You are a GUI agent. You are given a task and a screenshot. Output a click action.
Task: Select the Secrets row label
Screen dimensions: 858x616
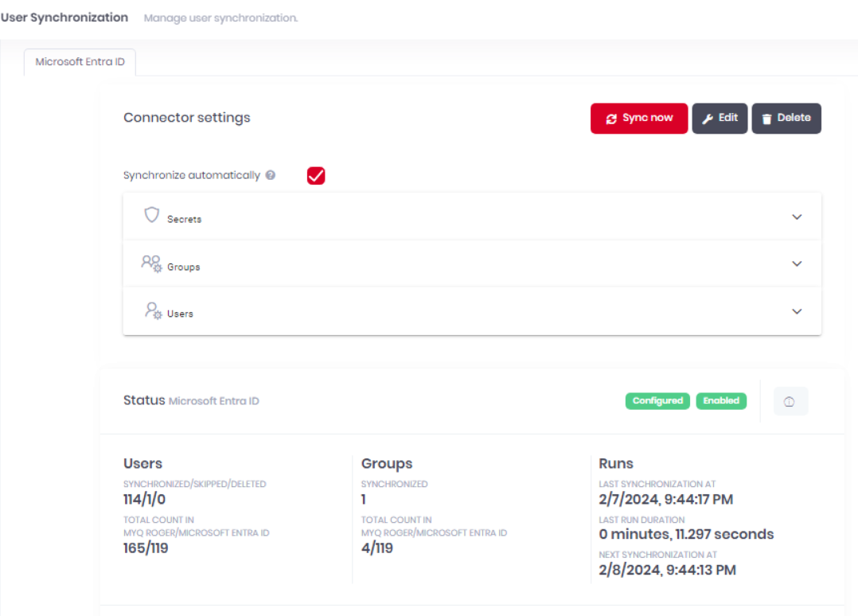[x=185, y=220]
